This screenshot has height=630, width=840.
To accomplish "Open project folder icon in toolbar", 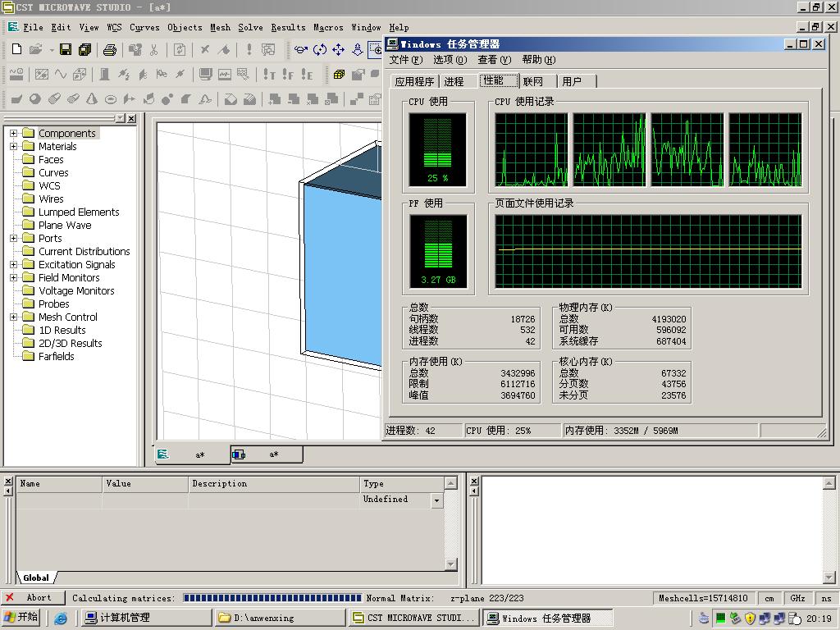I will point(35,50).
